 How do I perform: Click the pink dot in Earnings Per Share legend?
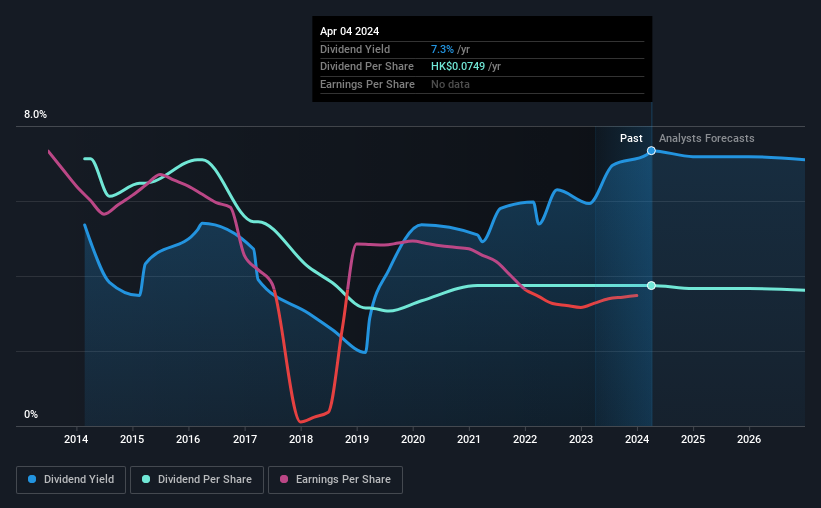[x=284, y=479]
